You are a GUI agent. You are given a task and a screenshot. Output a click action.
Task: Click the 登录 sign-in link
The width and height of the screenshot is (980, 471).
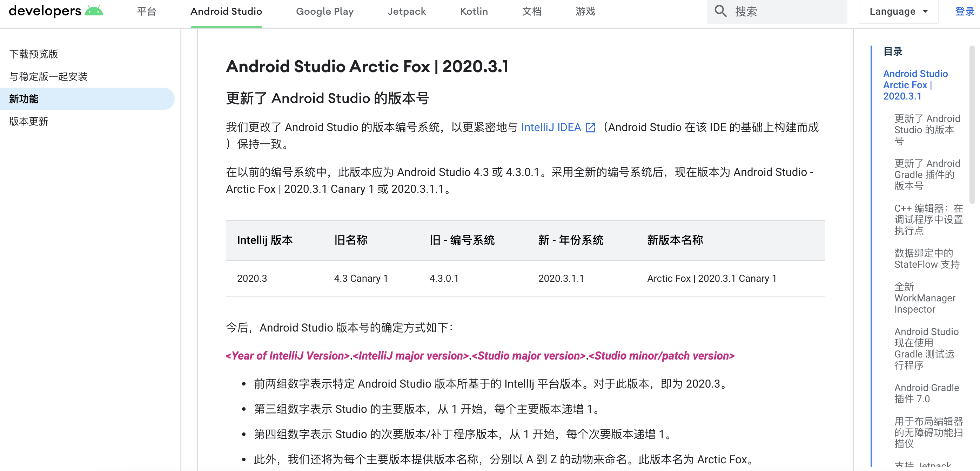pyautogui.click(x=965, y=12)
